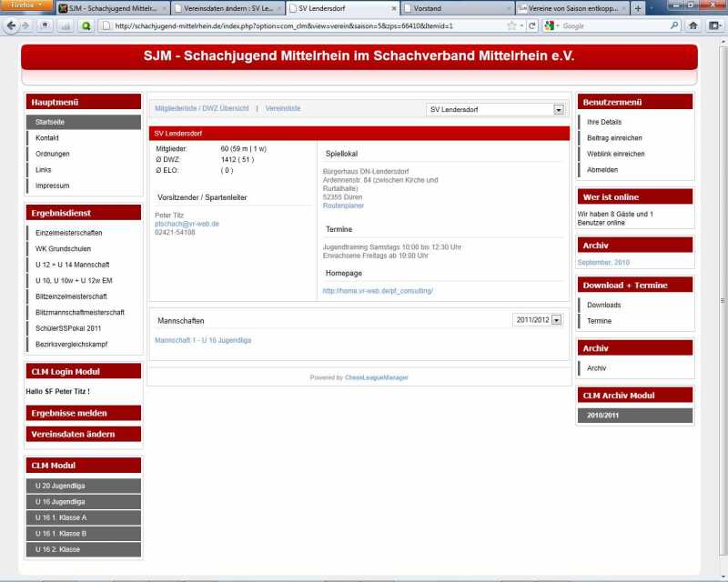The image size is (728, 582).
Task: Switch to the Vereinsdaten ändern tab
Action: tap(226, 8)
